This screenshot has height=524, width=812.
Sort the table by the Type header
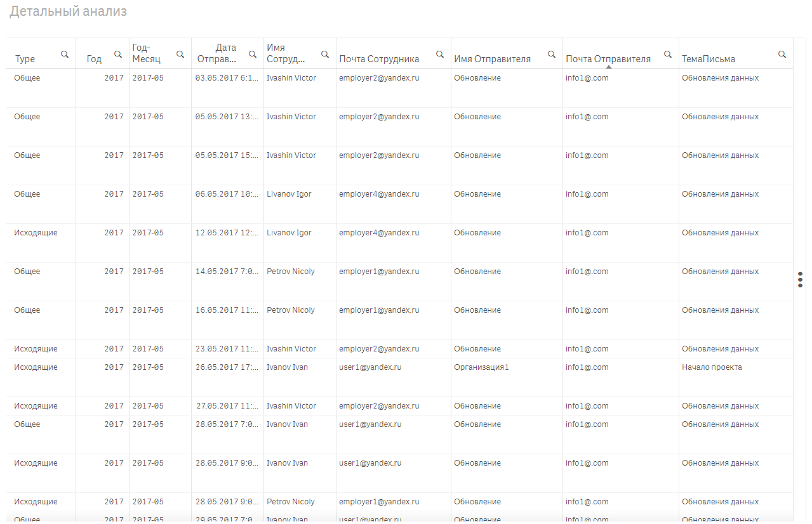coord(25,59)
